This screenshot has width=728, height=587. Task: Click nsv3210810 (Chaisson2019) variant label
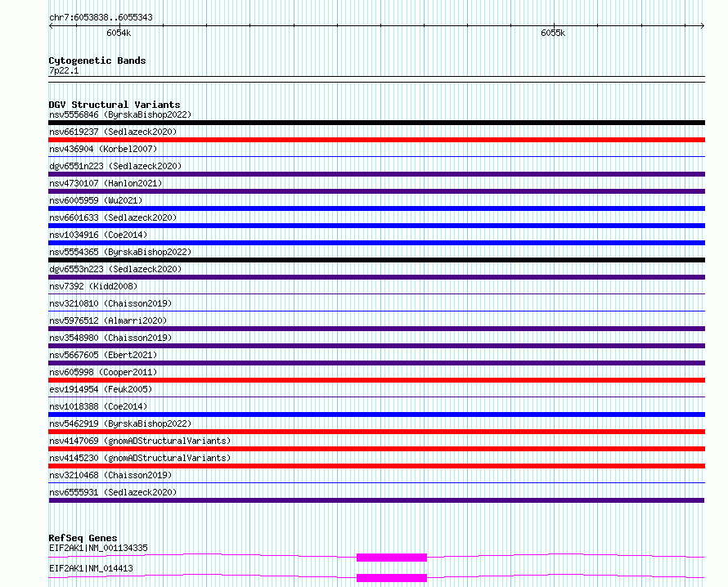click(x=110, y=303)
